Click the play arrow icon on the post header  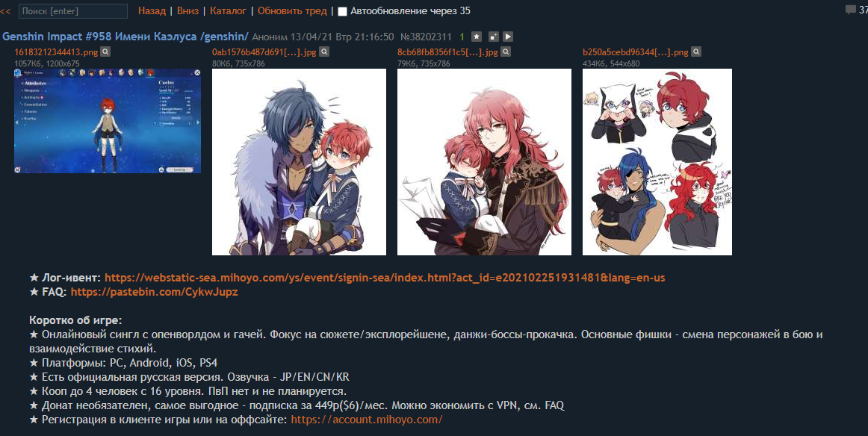[508, 37]
